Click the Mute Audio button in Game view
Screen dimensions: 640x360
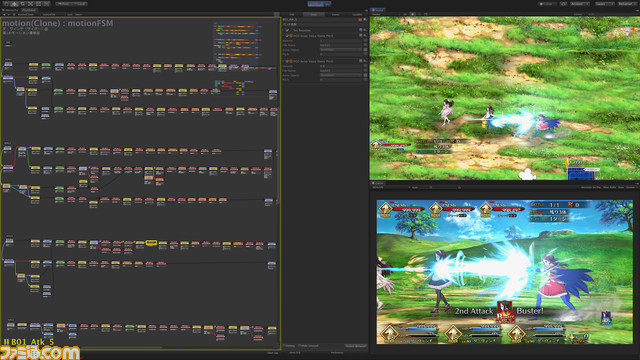[x=609, y=187]
